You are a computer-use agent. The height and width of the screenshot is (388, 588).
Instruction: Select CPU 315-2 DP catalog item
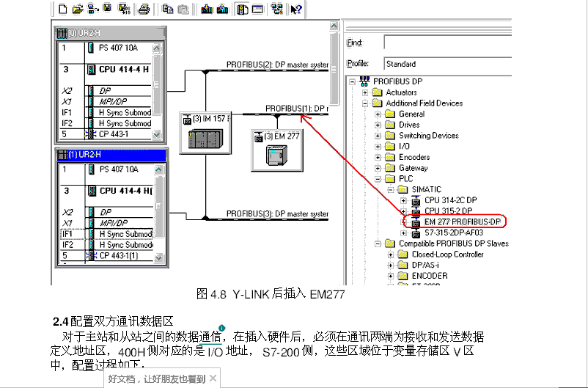[x=448, y=211]
